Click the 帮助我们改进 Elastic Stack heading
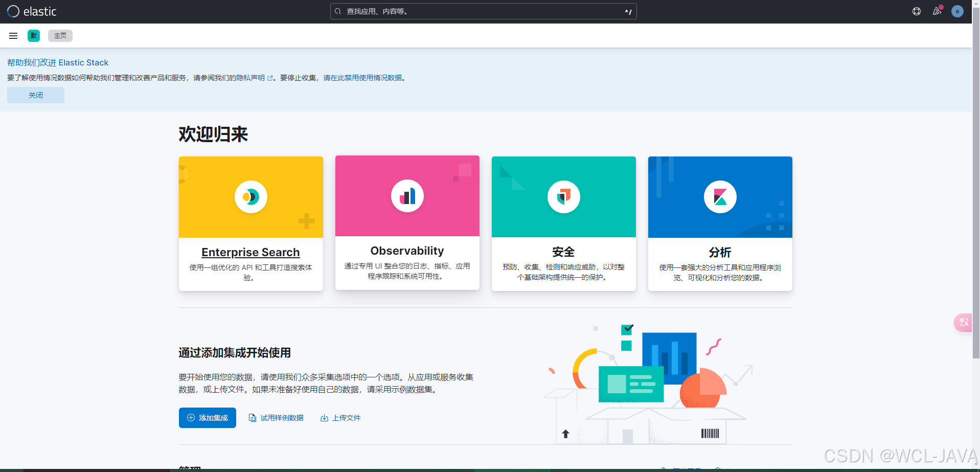980x472 pixels. 58,62
